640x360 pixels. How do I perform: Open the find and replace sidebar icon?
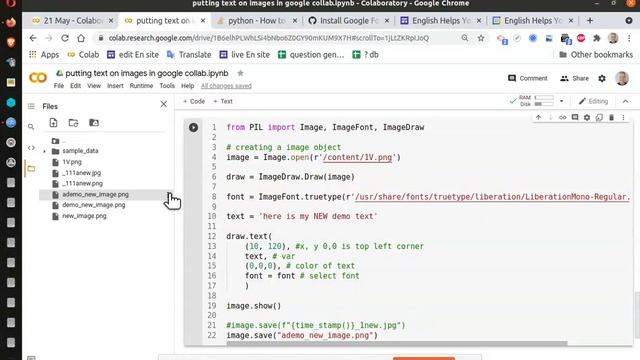pyautogui.click(x=31, y=127)
